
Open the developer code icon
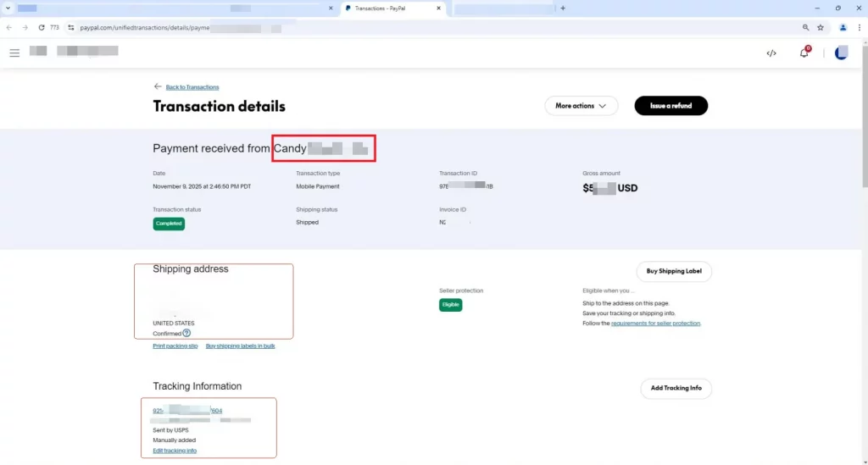[x=771, y=53]
